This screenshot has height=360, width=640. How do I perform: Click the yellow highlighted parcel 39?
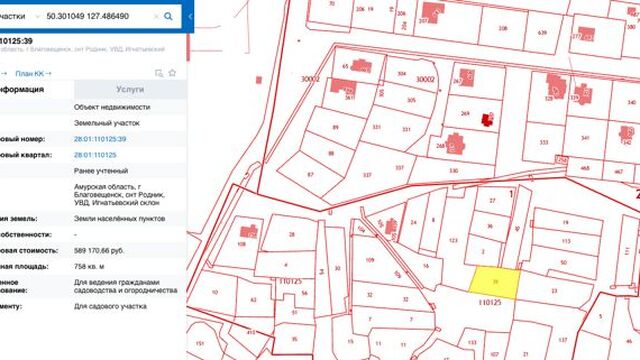495,282
